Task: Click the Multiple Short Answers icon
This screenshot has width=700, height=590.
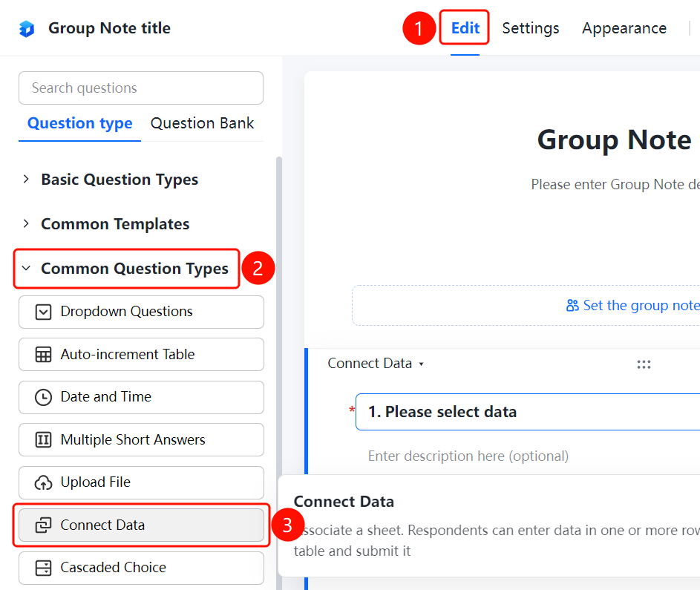Action: (x=43, y=440)
